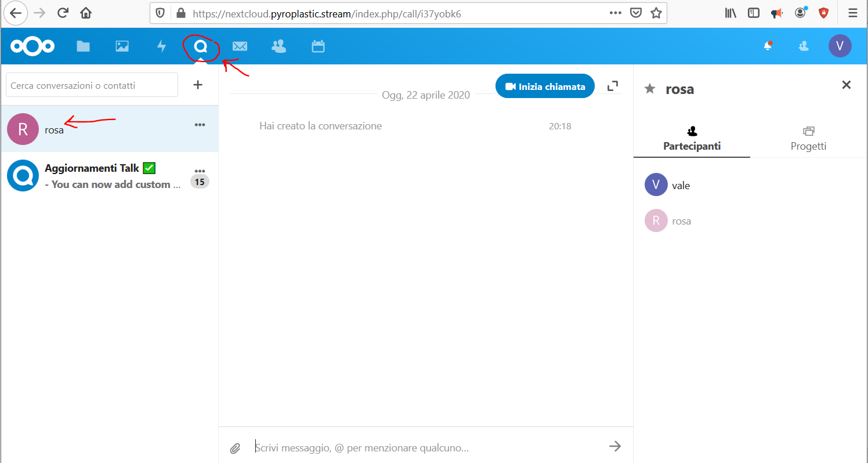Select the Partecipanti tab
This screenshot has height=463, width=868.
click(692, 138)
